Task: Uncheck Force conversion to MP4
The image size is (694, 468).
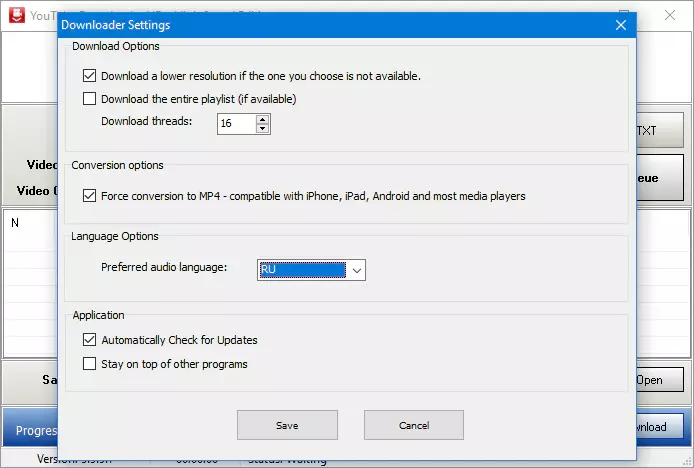Action: pos(90,196)
